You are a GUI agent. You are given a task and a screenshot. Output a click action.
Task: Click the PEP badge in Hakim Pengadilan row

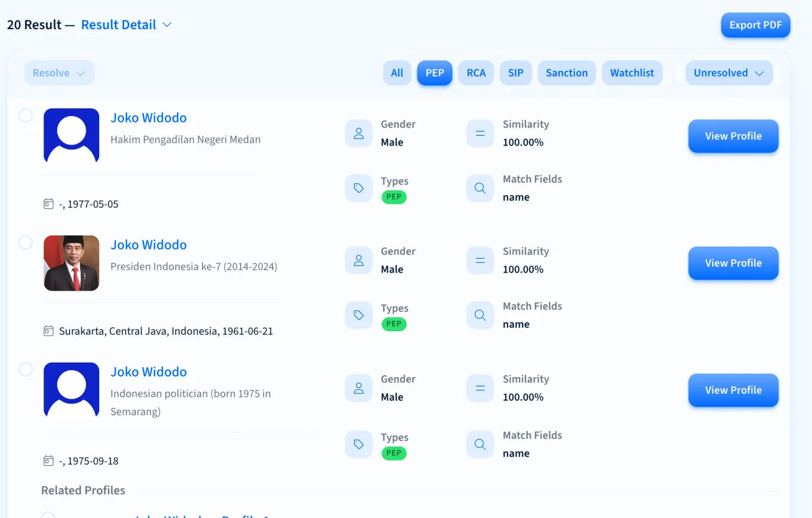(394, 197)
